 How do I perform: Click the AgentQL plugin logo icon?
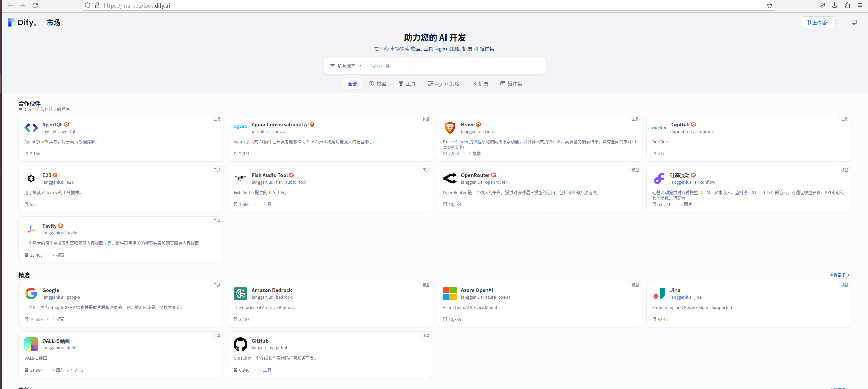31,128
